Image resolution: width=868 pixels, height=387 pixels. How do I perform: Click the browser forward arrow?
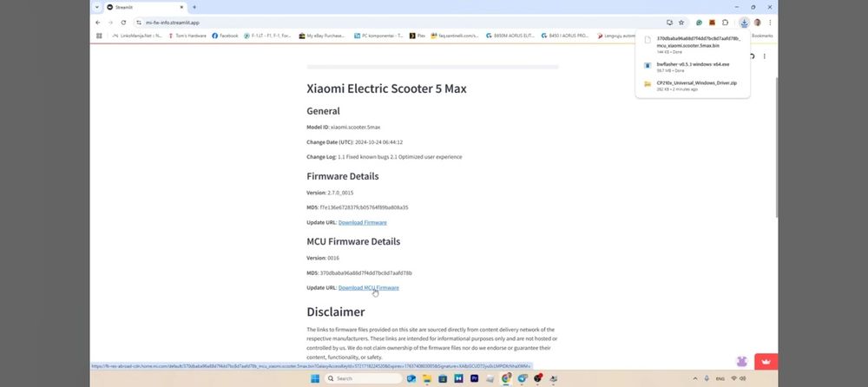(x=111, y=23)
